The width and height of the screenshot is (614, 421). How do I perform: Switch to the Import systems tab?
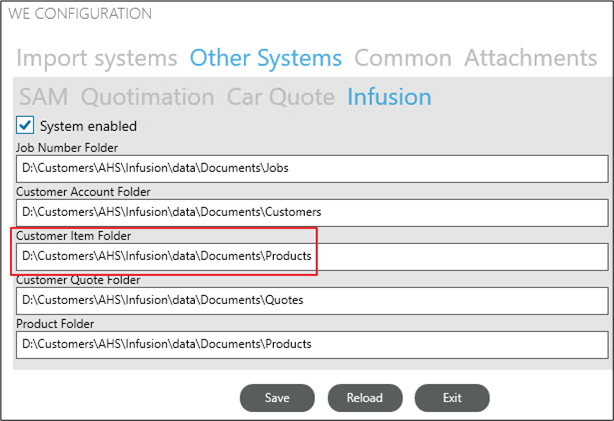click(97, 58)
